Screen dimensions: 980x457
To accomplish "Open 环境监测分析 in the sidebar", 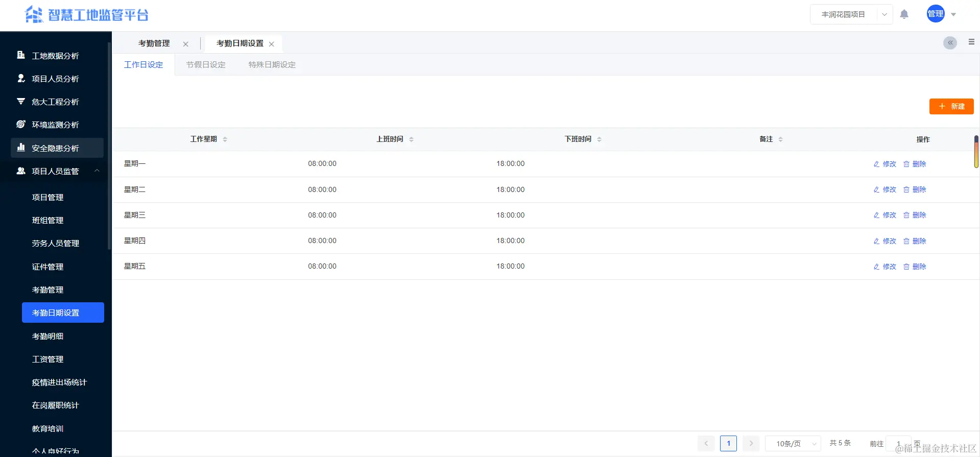I will tap(57, 125).
